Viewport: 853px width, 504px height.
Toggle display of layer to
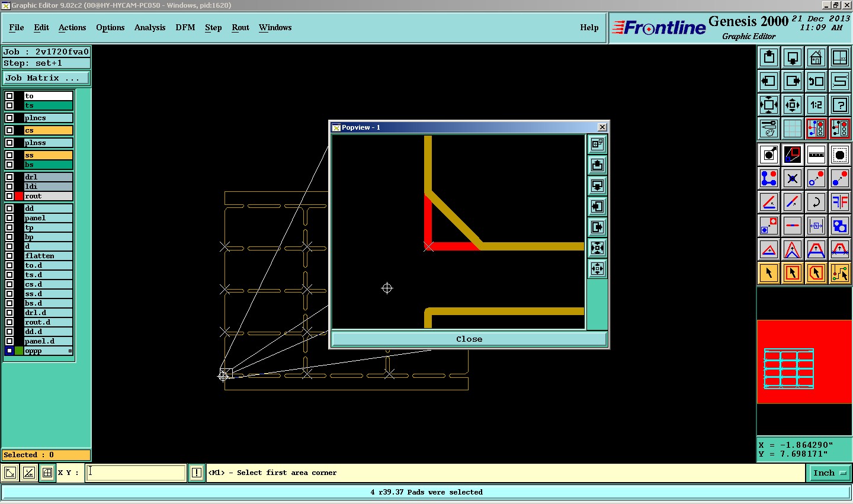tap(9, 96)
